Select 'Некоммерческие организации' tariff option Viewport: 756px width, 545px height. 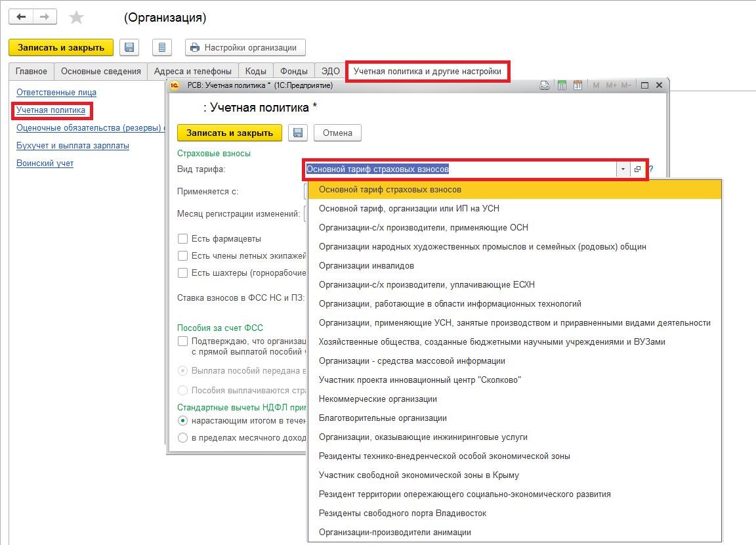(377, 399)
